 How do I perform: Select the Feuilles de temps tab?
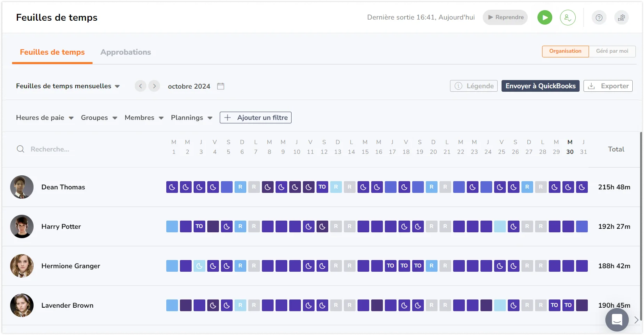click(x=52, y=52)
